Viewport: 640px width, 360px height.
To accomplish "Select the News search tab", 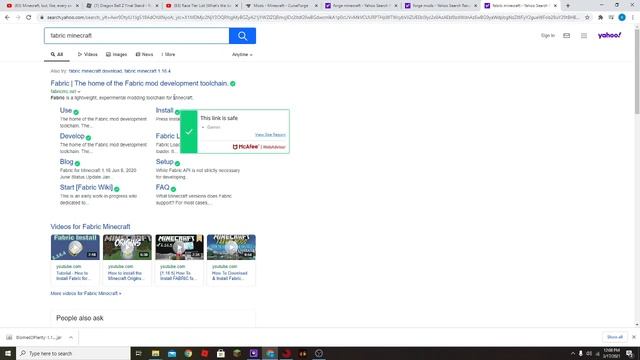I will (144, 55).
